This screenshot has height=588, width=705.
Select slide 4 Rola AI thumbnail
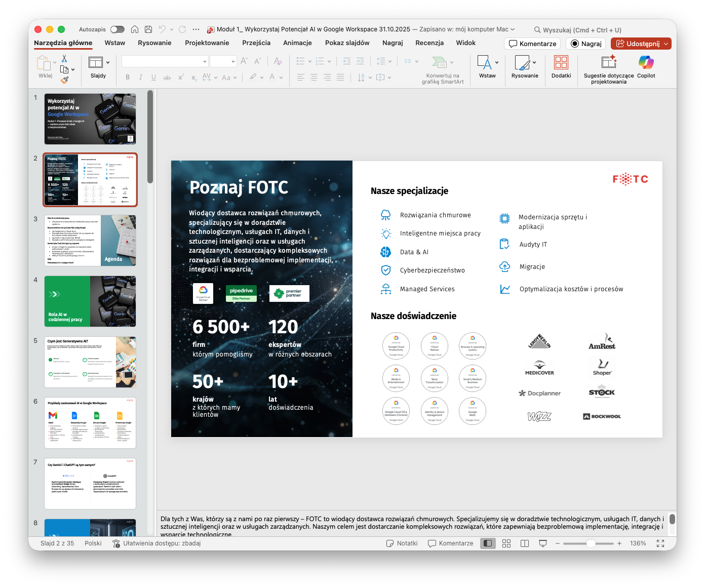90,301
